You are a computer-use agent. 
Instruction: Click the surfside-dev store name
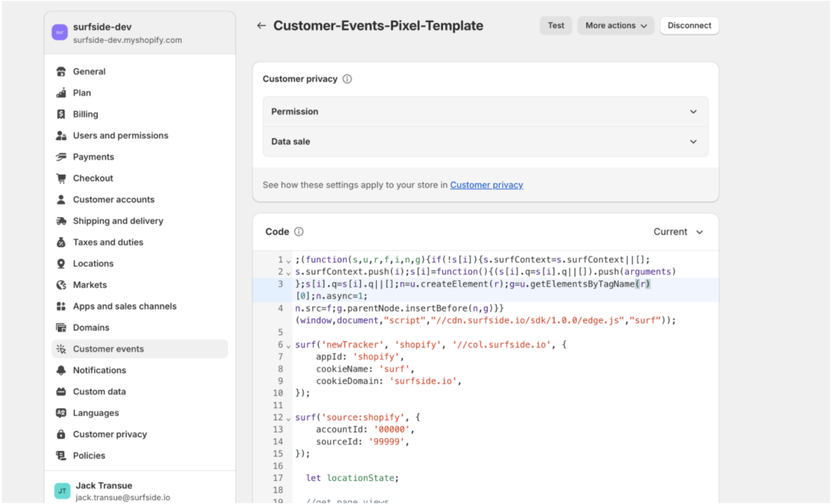click(102, 27)
